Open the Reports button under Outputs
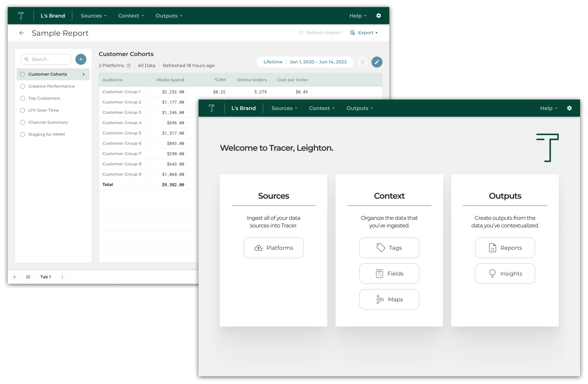 coord(505,248)
